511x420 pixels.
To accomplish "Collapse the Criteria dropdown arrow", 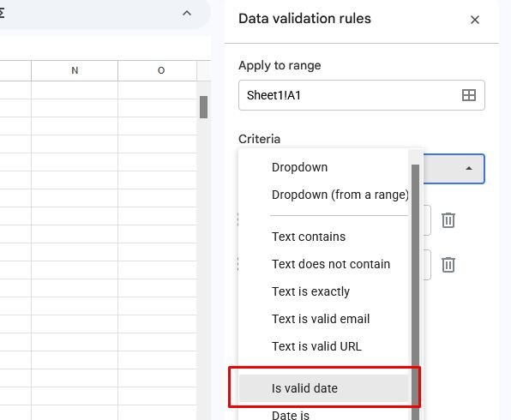I will click(x=469, y=169).
